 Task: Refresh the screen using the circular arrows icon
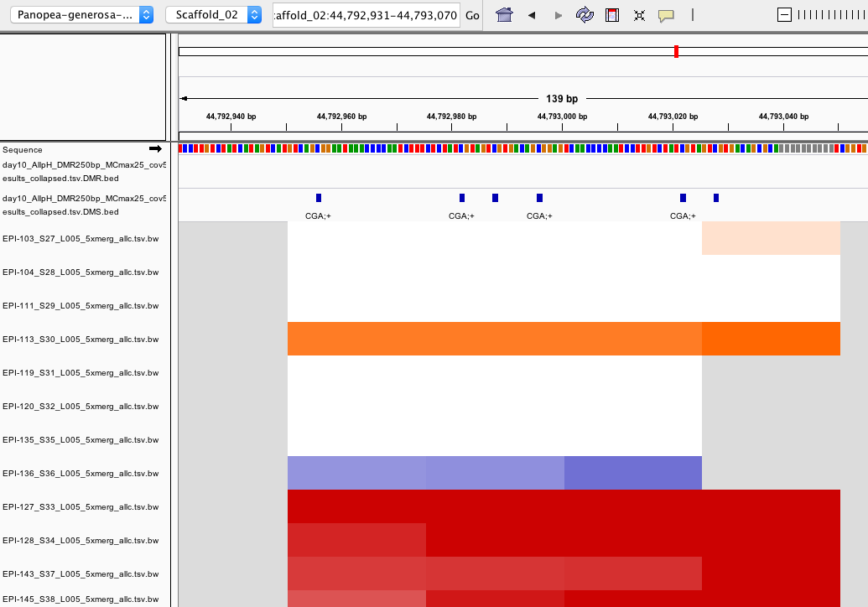(585, 14)
